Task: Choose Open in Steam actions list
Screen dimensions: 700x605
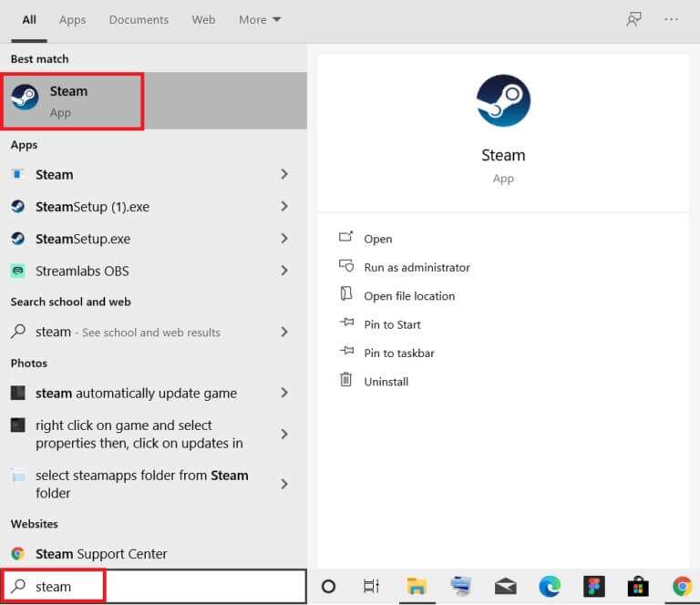Action: [x=378, y=239]
